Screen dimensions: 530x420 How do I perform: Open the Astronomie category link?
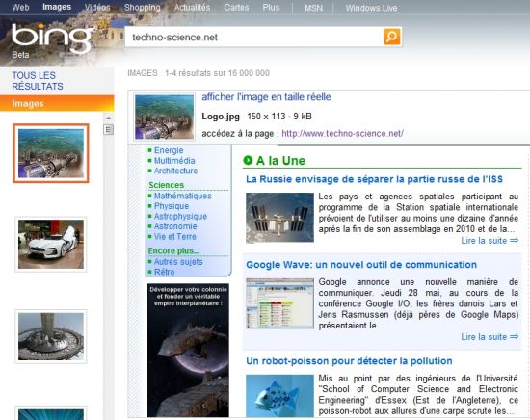pos(175,226)
